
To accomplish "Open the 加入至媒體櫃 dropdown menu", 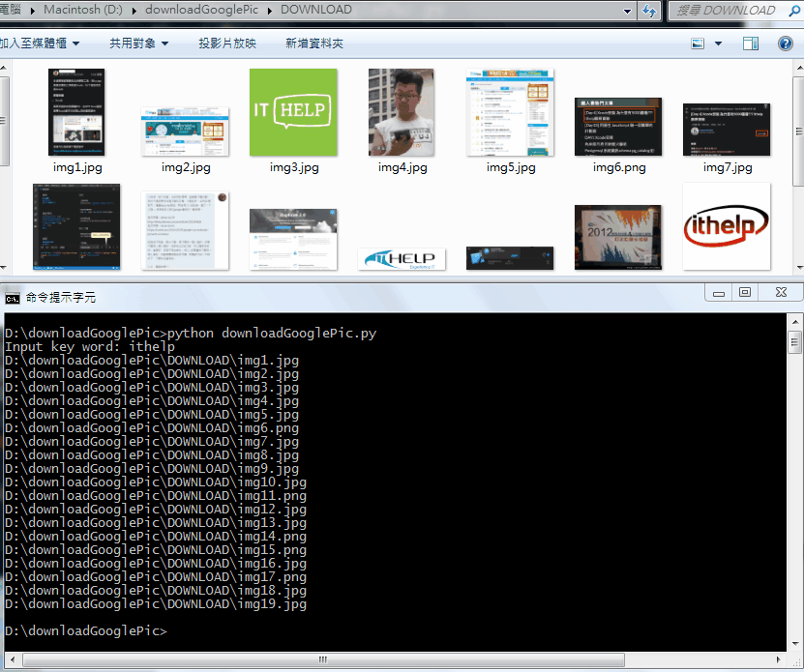I will point(40,44).
